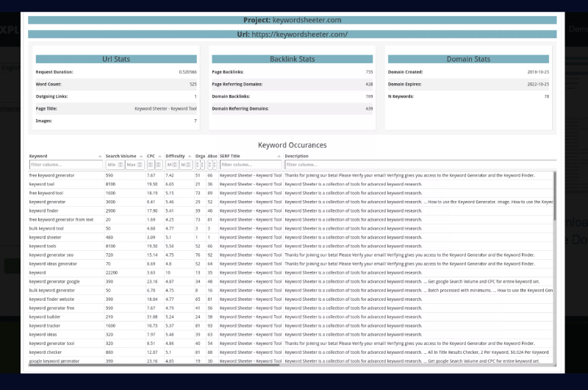Click the Page Backlinks value 755

[370, 71]
